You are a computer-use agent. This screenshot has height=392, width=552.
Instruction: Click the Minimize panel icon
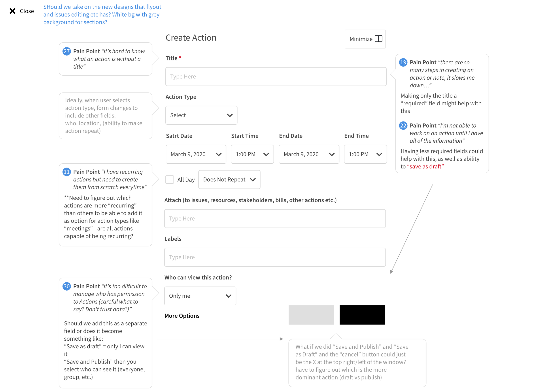(378, 39)
